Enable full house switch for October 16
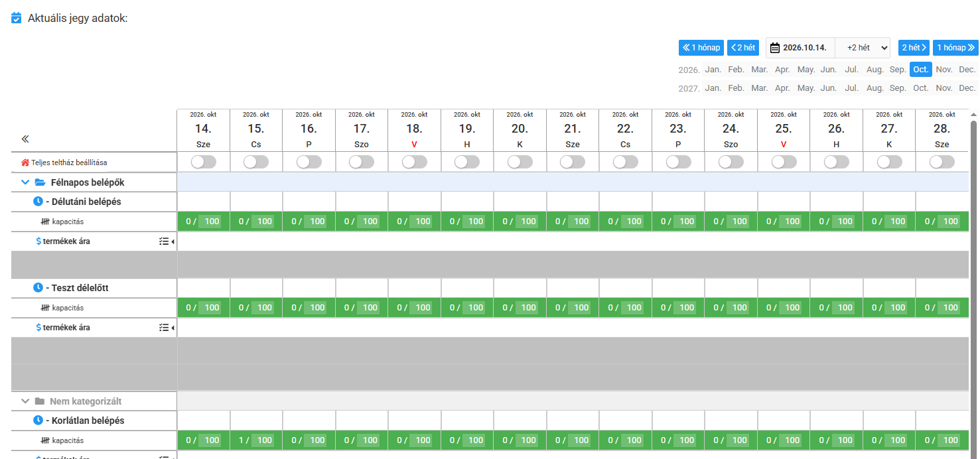This screenshot has width=980, height=459. (309, 162)
